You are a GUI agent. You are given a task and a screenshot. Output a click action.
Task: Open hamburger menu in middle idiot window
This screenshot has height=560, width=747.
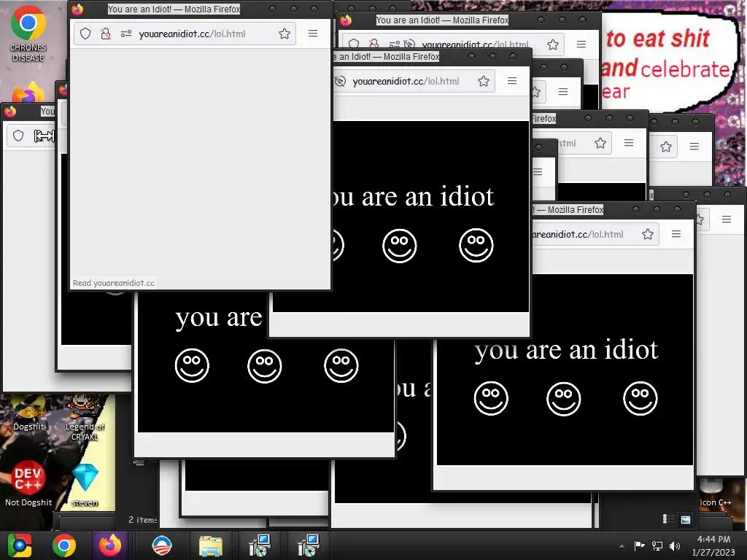[512, 81]
